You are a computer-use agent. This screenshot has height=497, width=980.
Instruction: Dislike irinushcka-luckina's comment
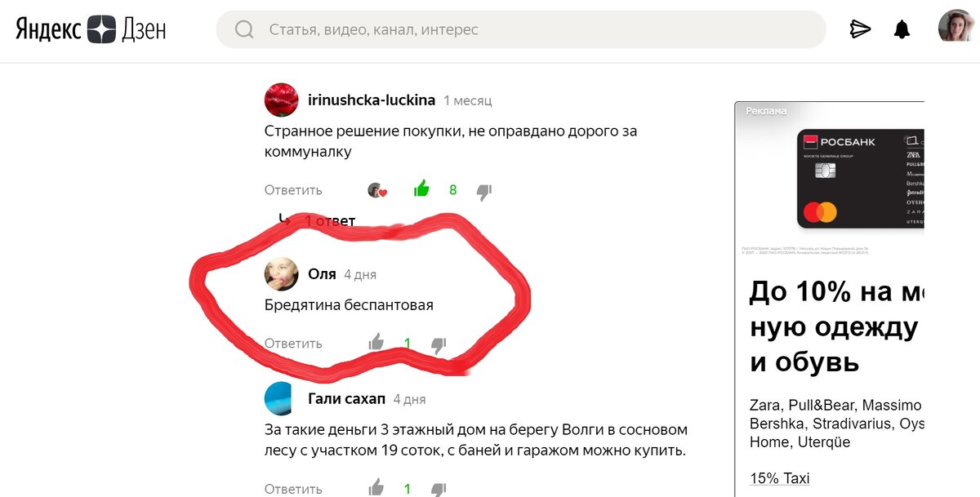click(484, 192)
